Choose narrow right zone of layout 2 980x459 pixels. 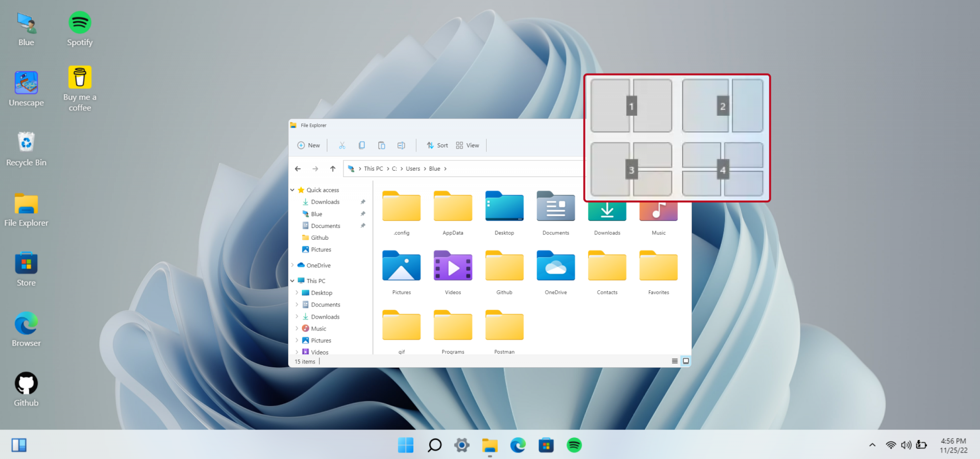(747, 106)
